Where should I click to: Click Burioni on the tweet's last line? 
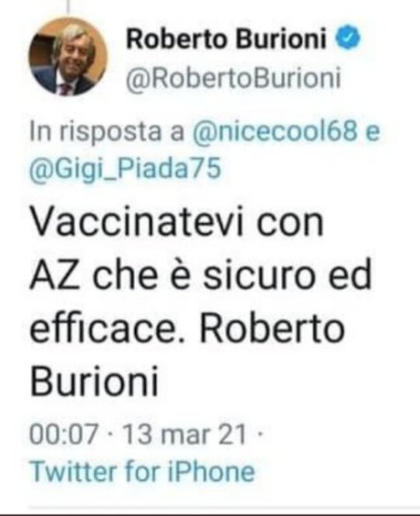coord(94,382)
